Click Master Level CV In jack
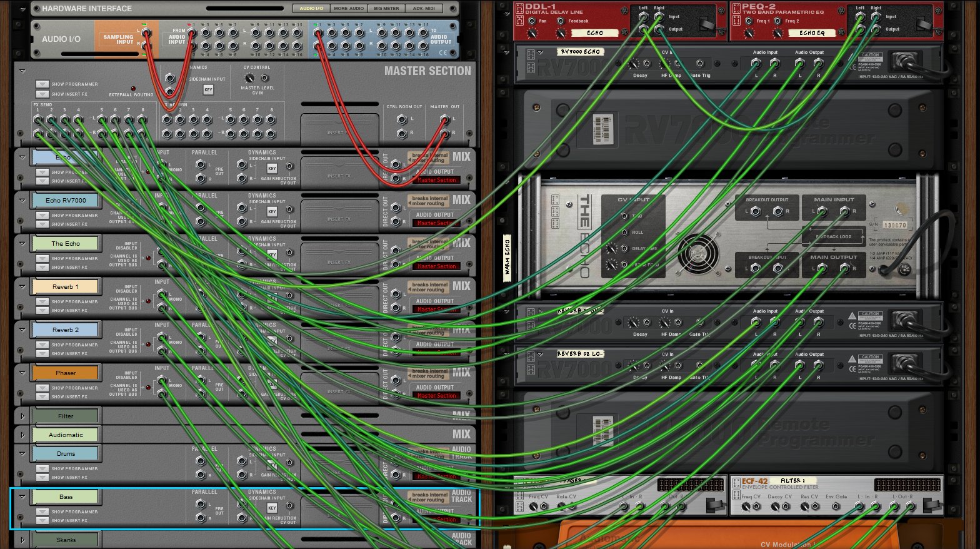 tap(265, 78)
